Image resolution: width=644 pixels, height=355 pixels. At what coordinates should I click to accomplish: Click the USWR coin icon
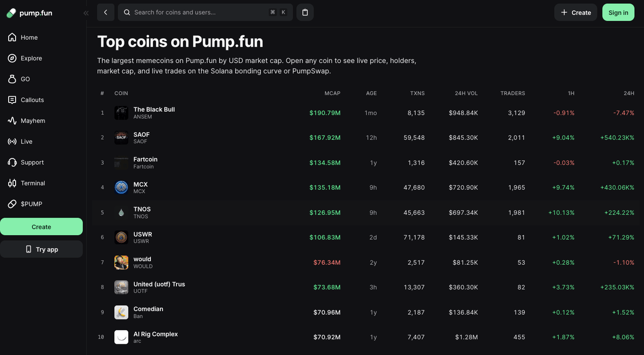coord(121,237)
